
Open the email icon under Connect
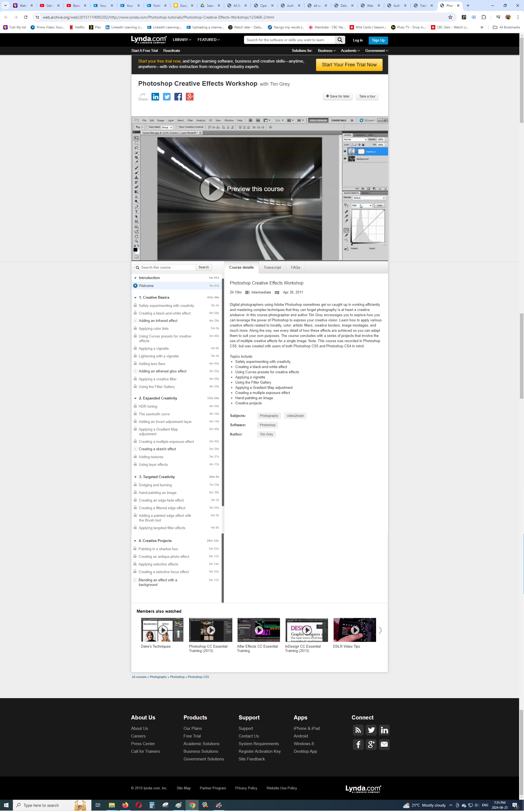[384, 744]
